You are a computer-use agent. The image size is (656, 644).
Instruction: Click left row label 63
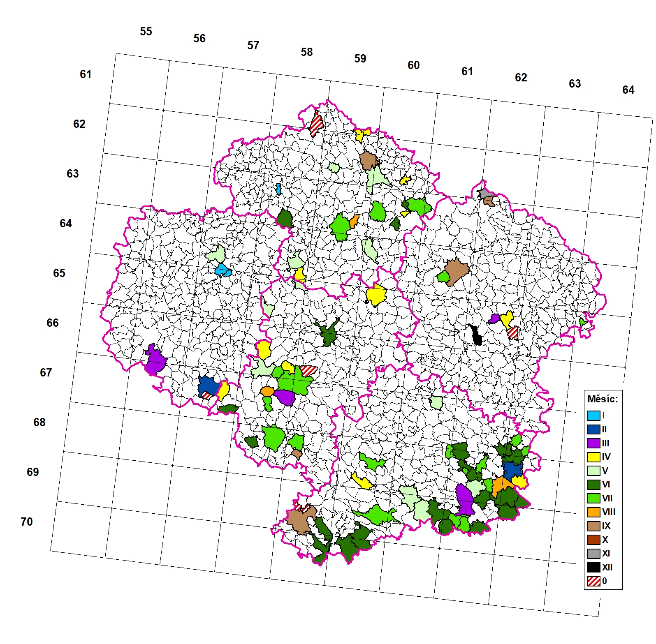pos(73,174)
